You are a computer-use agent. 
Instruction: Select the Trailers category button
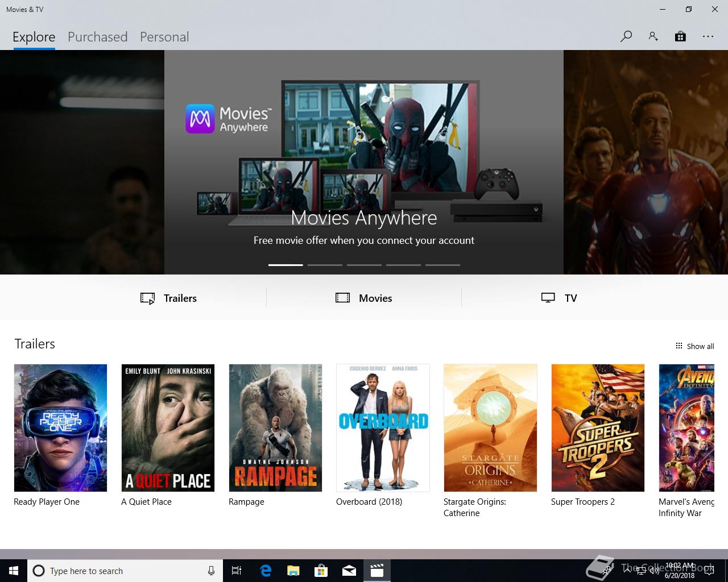pos(169,298)
